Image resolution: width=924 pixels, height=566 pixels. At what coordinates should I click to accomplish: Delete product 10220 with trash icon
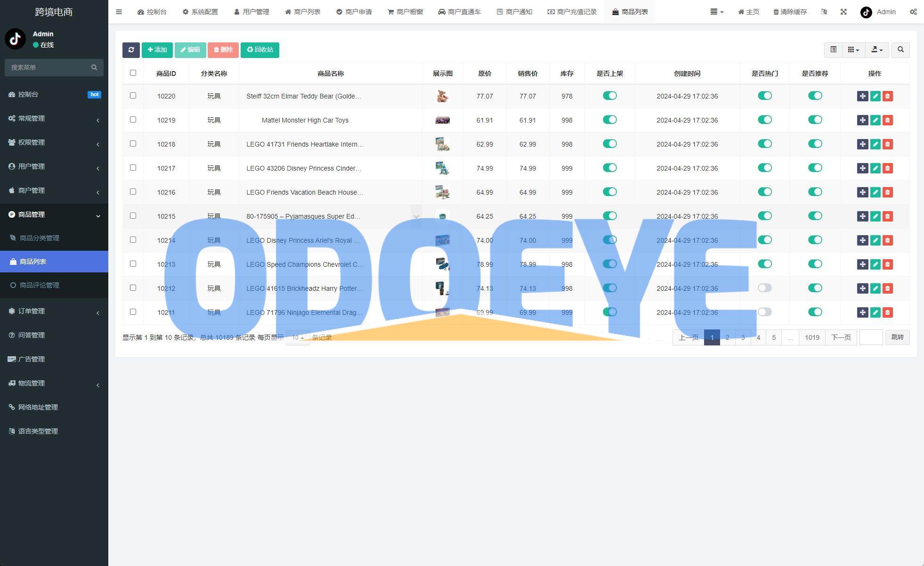click(887, 96)
